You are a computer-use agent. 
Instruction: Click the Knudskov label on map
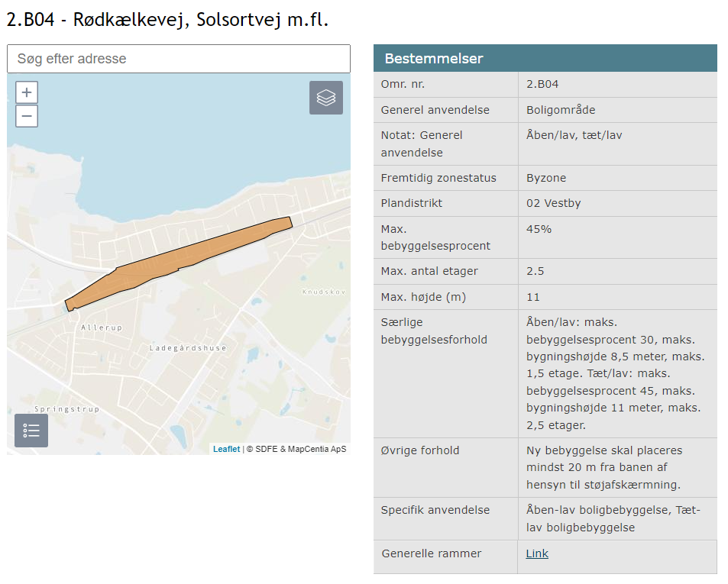coord(324,292)
